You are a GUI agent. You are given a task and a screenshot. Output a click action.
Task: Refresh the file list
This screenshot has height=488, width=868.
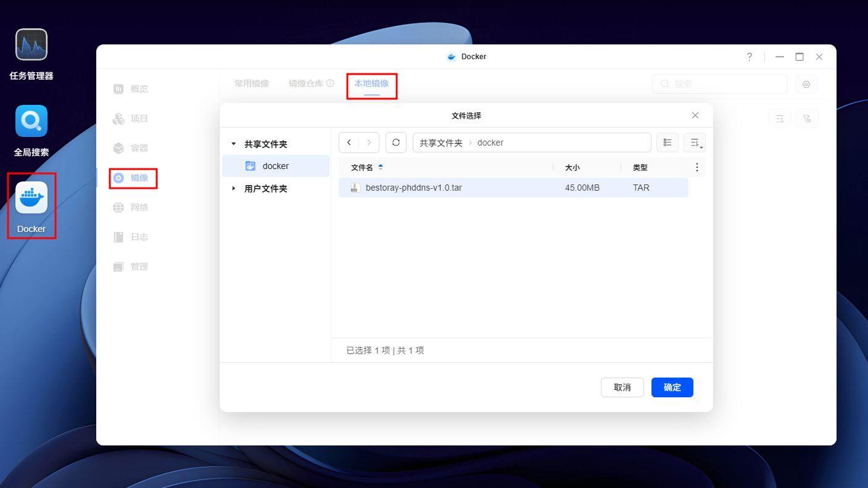pos(396,143)
